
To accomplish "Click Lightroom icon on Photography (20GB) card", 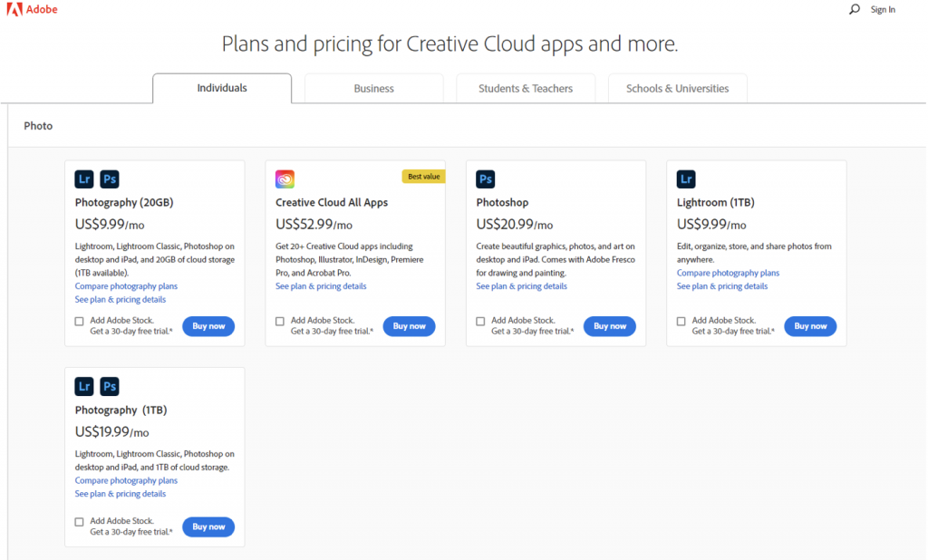I will click(x=84, y=179).
